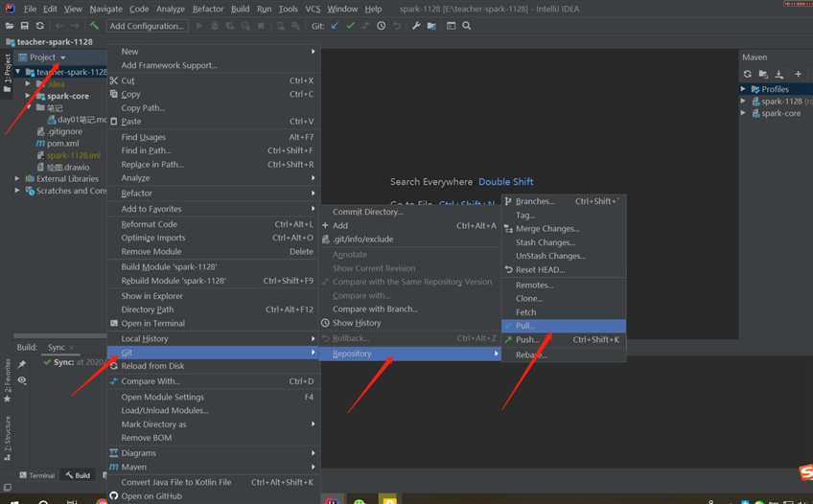This screenshot has width=813, height=504.
Task: Open Settings wrench icon
Action: [416, 26]
